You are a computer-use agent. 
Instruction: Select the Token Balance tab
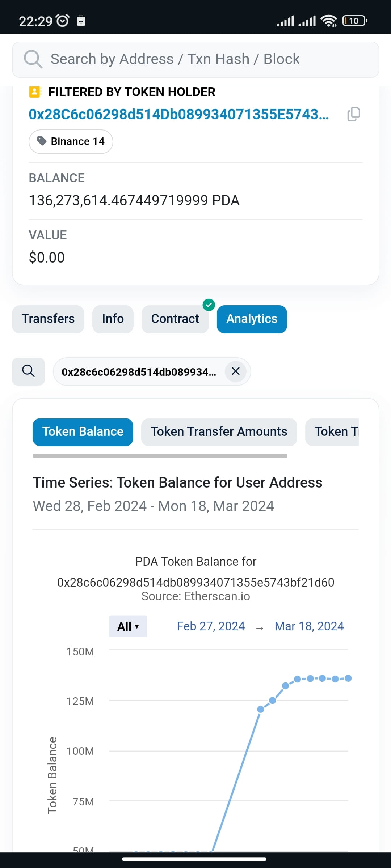pos(83,431)
